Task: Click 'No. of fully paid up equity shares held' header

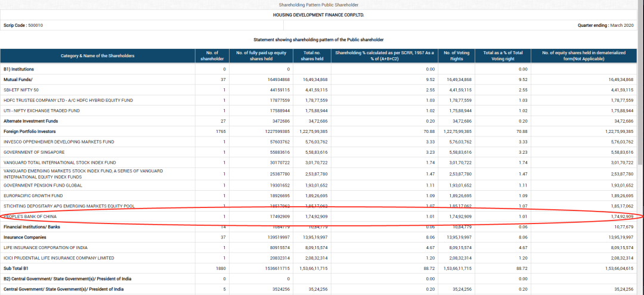Action: [261, 56]
